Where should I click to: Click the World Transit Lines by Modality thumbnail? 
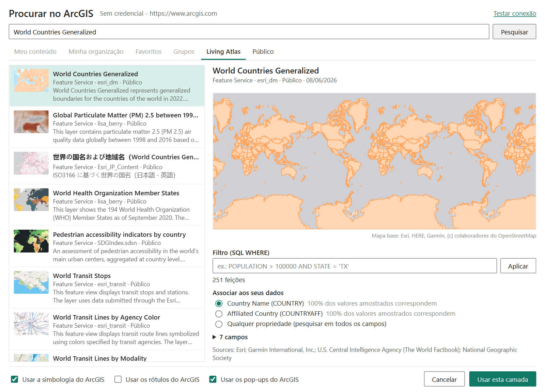tap(31, 358)
